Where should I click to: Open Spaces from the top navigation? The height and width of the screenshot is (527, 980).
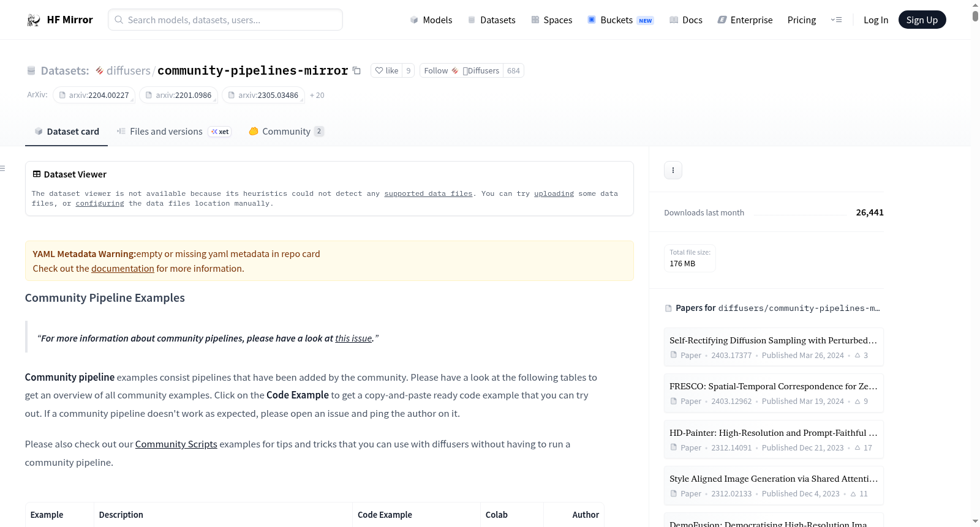(x=552, y=20)
